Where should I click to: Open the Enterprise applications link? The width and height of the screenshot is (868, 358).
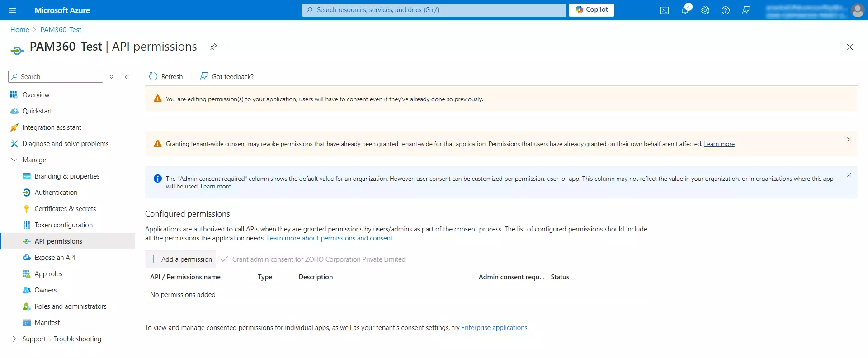point(494,328)
